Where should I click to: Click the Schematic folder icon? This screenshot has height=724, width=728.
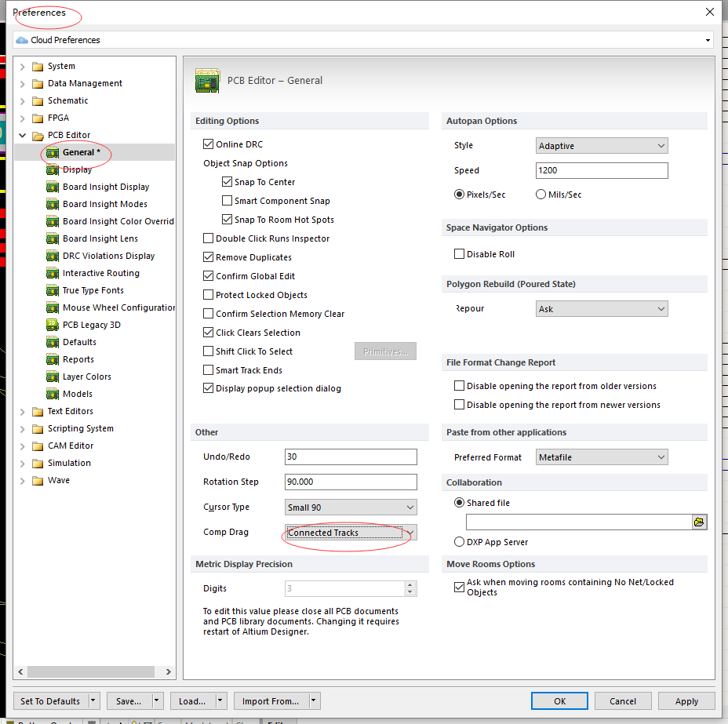[38, 100]
